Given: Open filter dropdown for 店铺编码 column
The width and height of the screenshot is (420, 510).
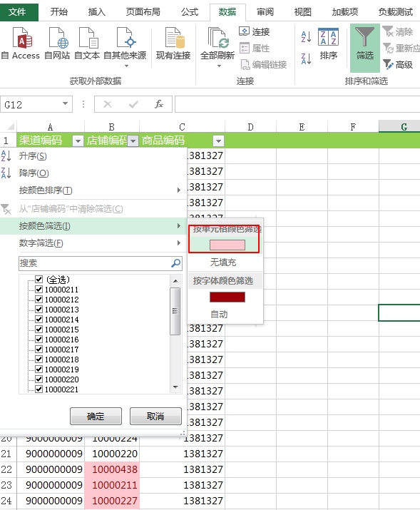Looking at the screenshot, I should (133, 141).
